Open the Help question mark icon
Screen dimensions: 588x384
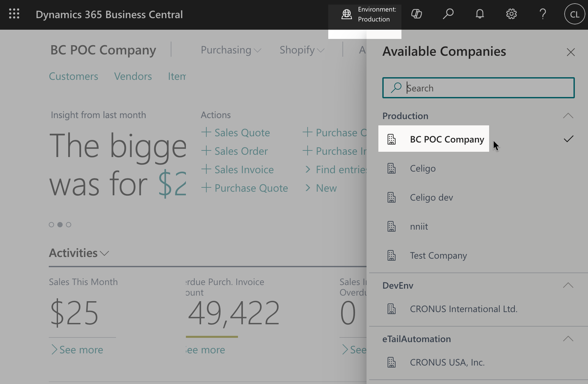(x=543, y=14)
